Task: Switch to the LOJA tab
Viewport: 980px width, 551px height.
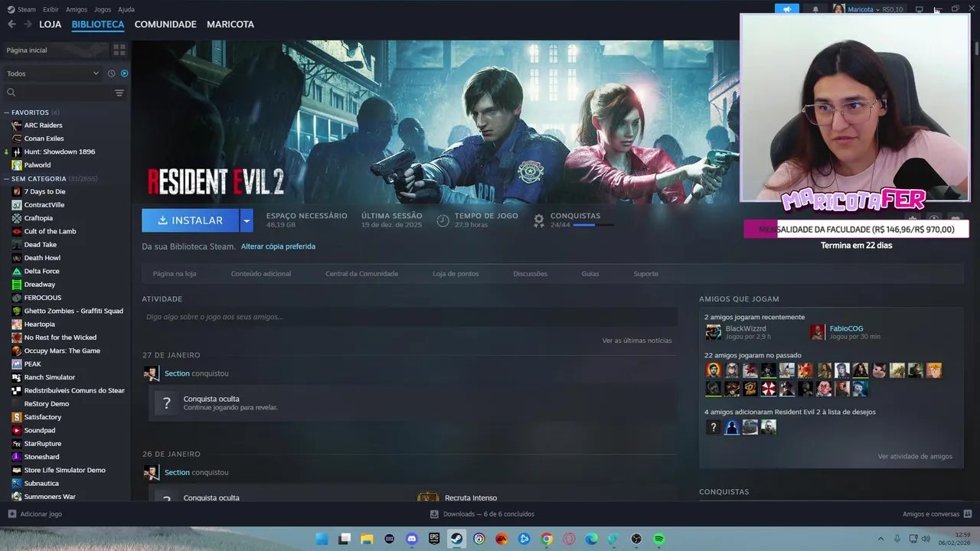Action: pos(51,24)
